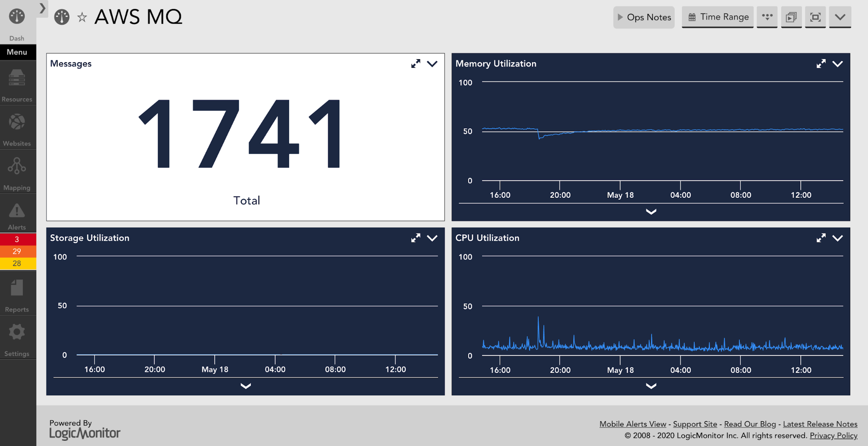The image size is (868, 446).
Task: Open the Support Site link
Action: point(695,424)
